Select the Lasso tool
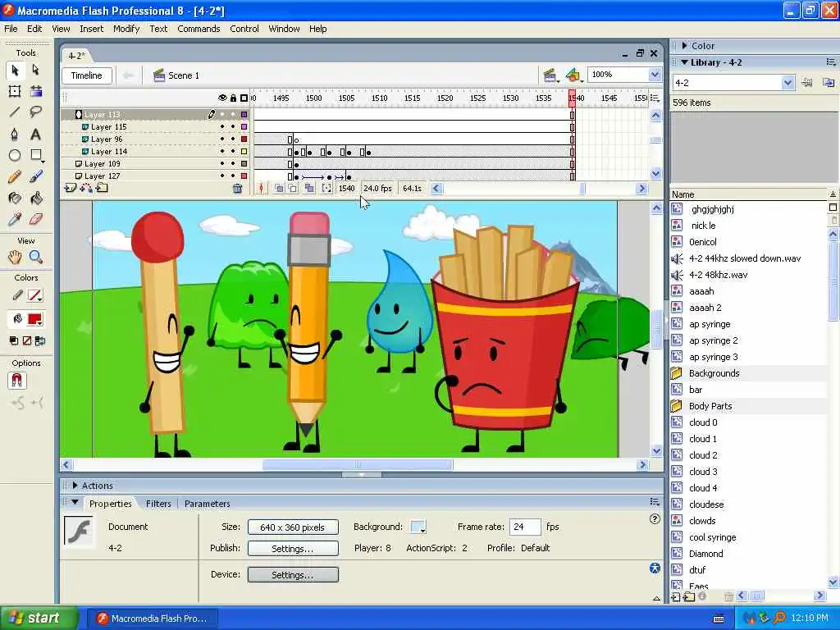 coord(36,112)
